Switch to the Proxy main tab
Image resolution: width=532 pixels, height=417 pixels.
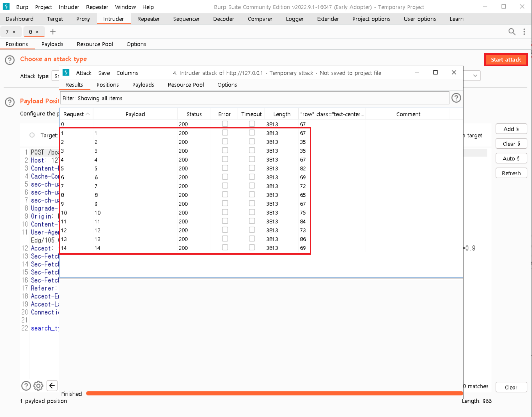tap(83, 19)
